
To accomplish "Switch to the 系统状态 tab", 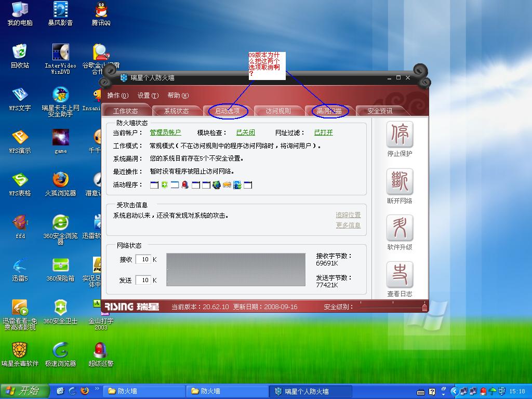I will [177, 111].
